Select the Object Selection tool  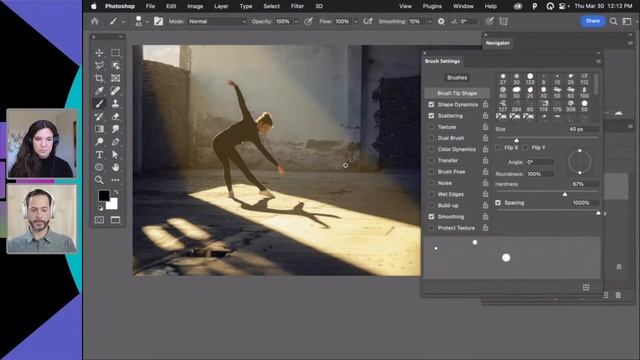[116, 65]
